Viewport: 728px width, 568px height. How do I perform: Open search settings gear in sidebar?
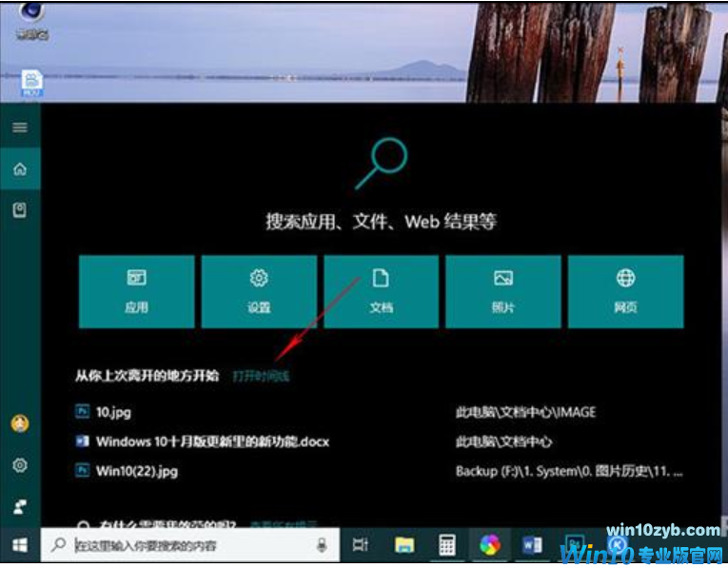20,465
